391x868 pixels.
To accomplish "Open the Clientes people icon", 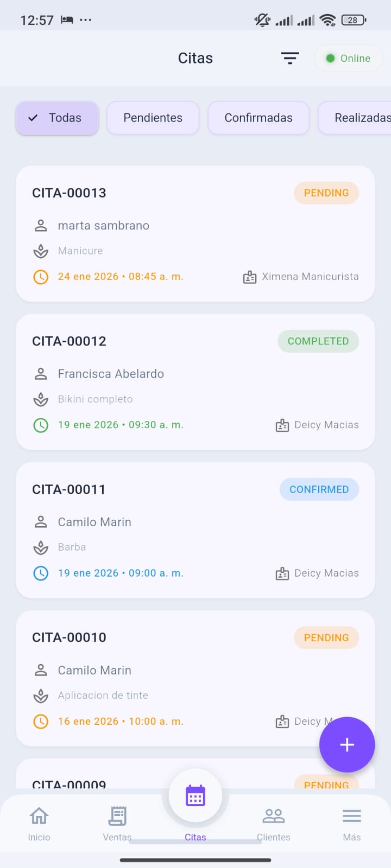I will (274, 816).
